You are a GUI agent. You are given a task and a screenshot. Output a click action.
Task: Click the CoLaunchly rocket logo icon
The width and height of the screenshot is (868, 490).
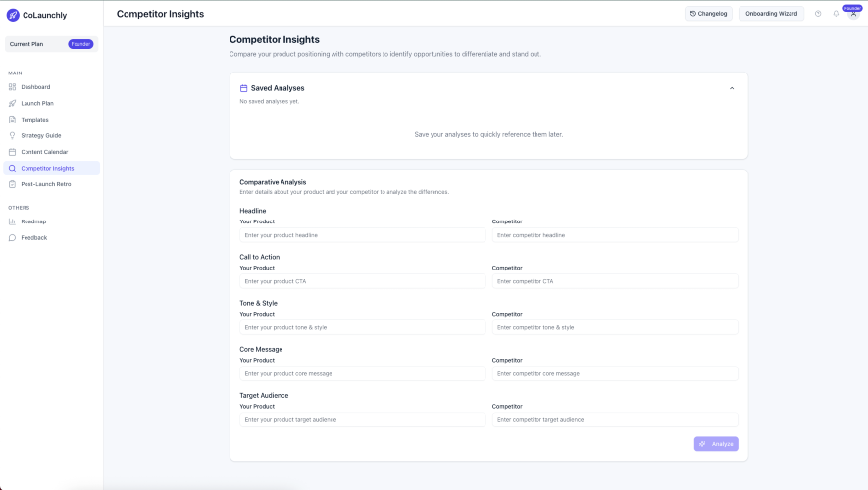[13, 15]
